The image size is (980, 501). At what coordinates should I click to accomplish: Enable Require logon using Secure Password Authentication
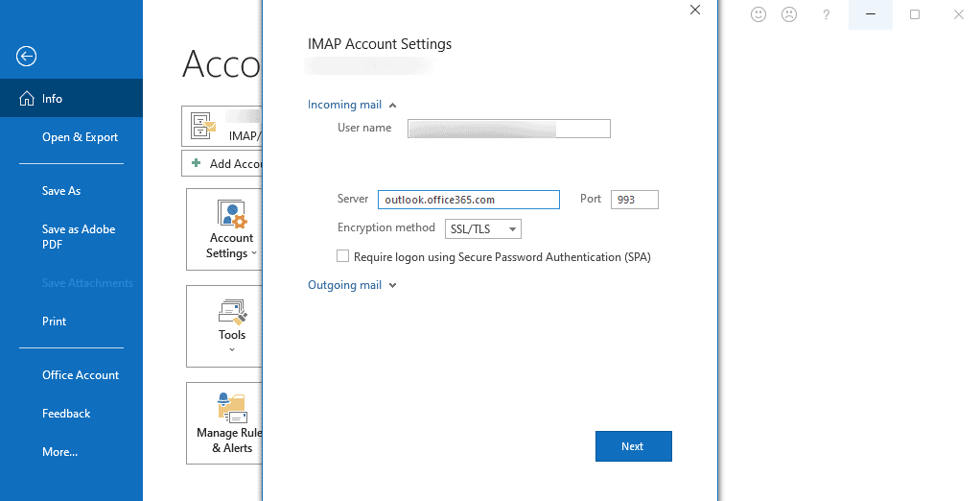click(342, 256)
